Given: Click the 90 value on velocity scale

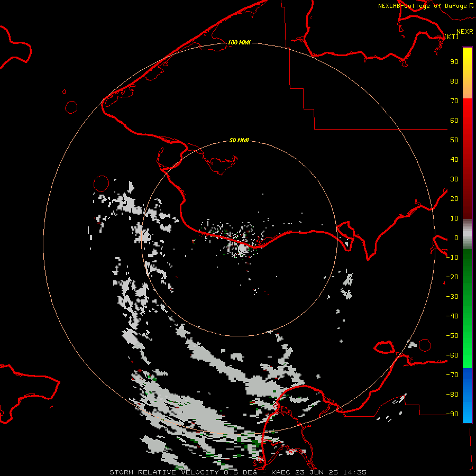Looking at the screenshot, I should 454,62.
